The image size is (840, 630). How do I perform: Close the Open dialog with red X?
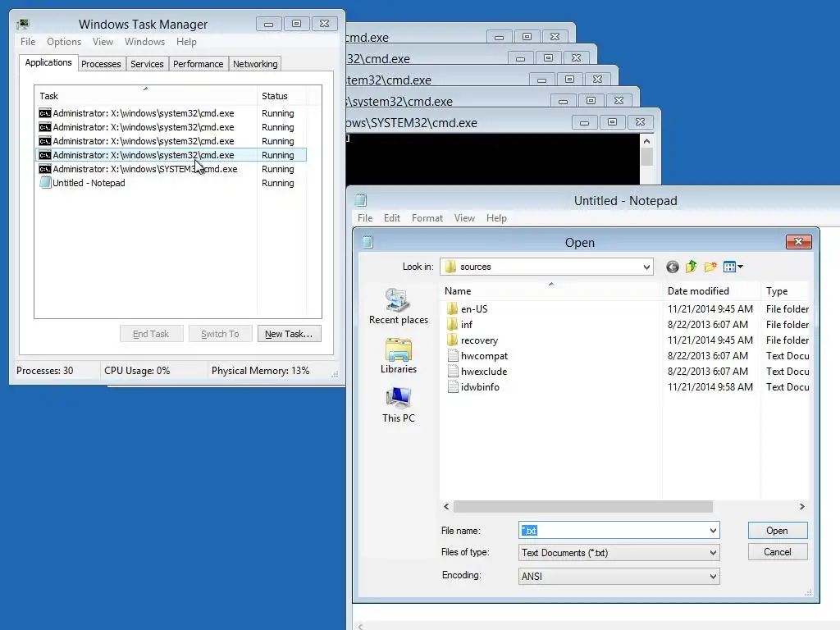[799, 242]
